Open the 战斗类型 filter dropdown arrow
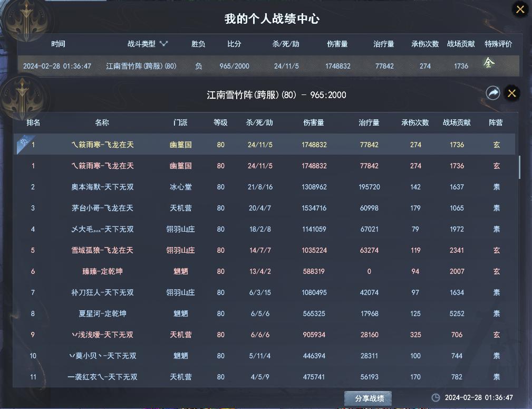 (x=164, y=43)
